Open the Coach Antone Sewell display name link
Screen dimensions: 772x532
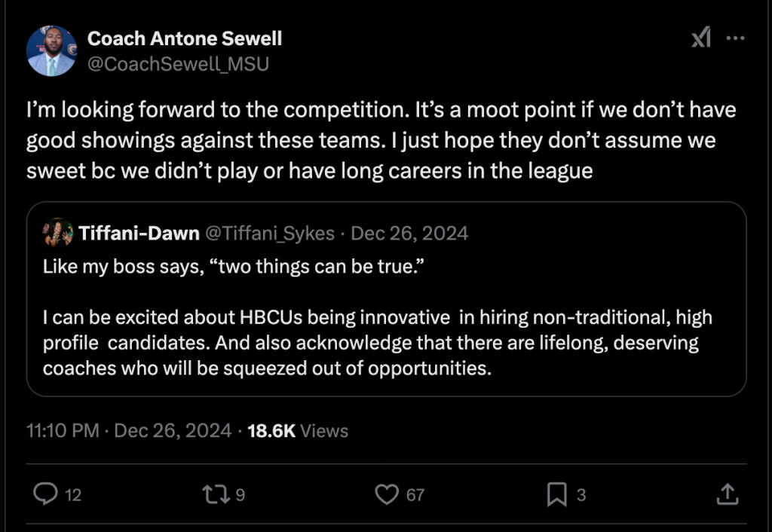click(x=185, y=38)
